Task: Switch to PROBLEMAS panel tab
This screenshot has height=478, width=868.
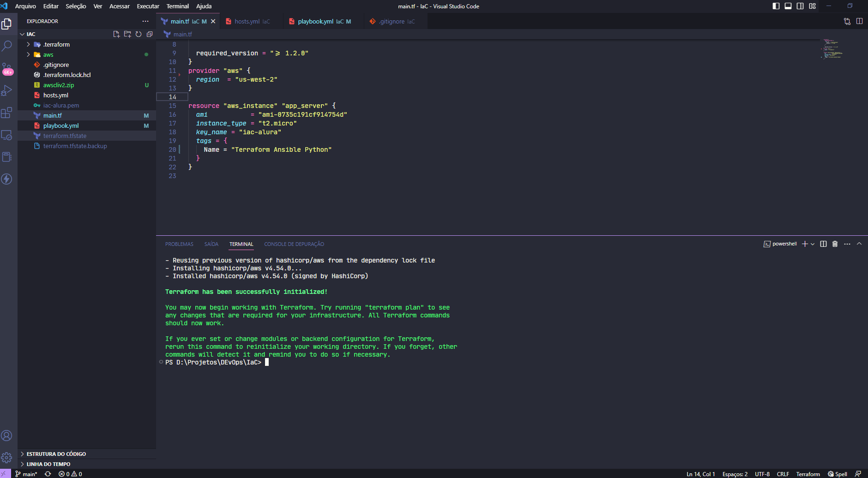Action: [179, 244]
